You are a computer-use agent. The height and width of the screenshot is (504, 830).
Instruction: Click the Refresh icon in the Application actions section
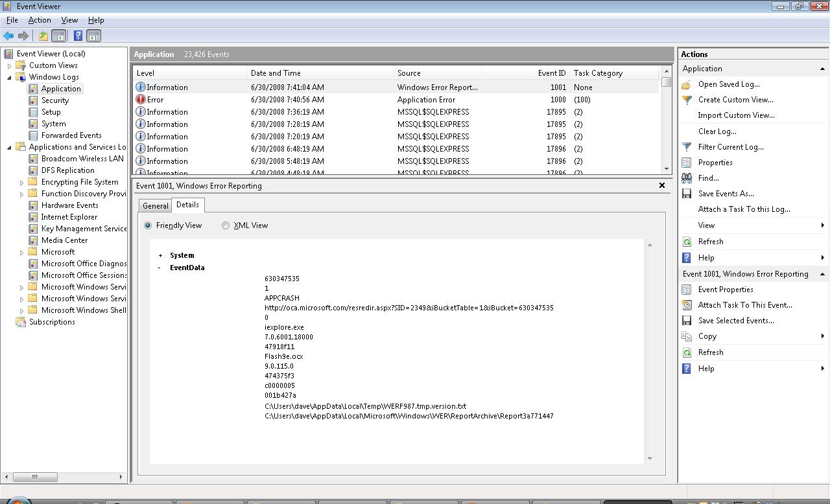tap(687, 242)
